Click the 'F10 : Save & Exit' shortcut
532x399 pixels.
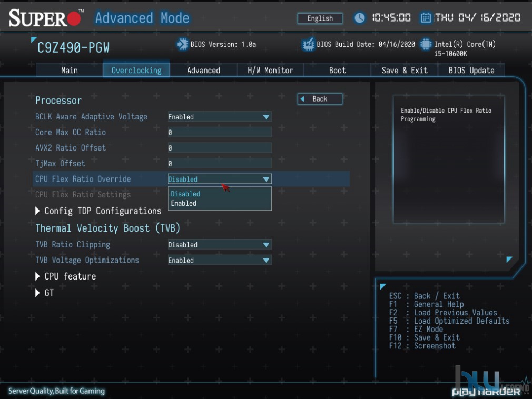(424, 337)
